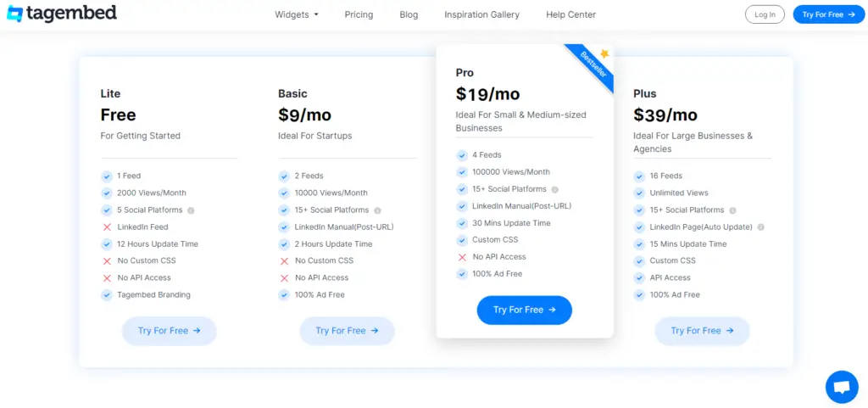Viewport: 868px width, 408px height.
Task: Click check icon beside Tagembed Branding
Action: coord(107,296)
